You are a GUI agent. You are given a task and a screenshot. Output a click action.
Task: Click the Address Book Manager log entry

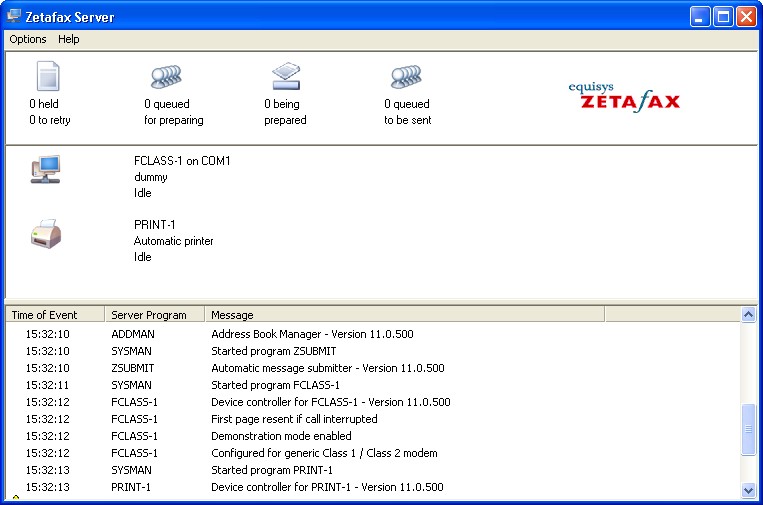pos(311,334)
